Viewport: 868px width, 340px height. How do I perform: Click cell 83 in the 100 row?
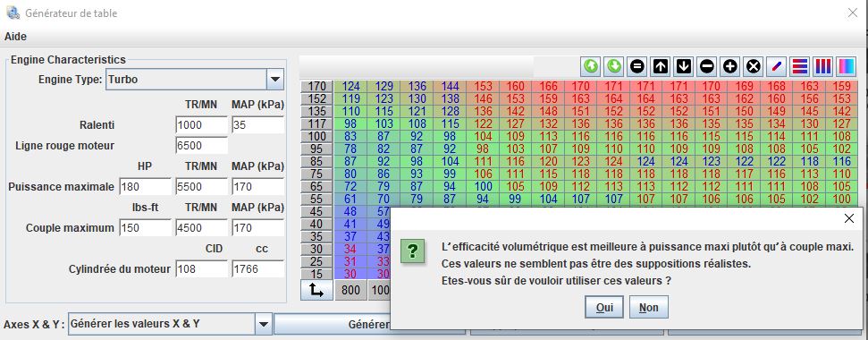pyautogui.click(x=351, y=136)
